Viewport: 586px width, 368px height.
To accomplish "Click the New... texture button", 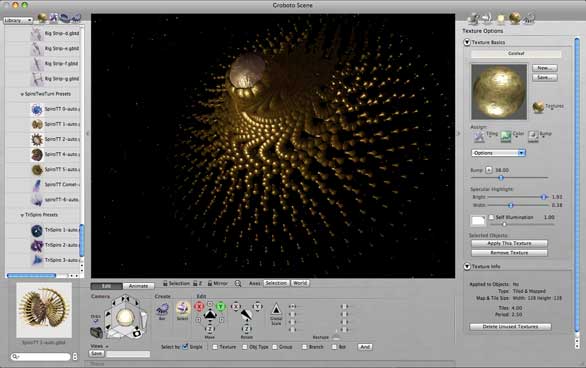I will tap(545, 68).
